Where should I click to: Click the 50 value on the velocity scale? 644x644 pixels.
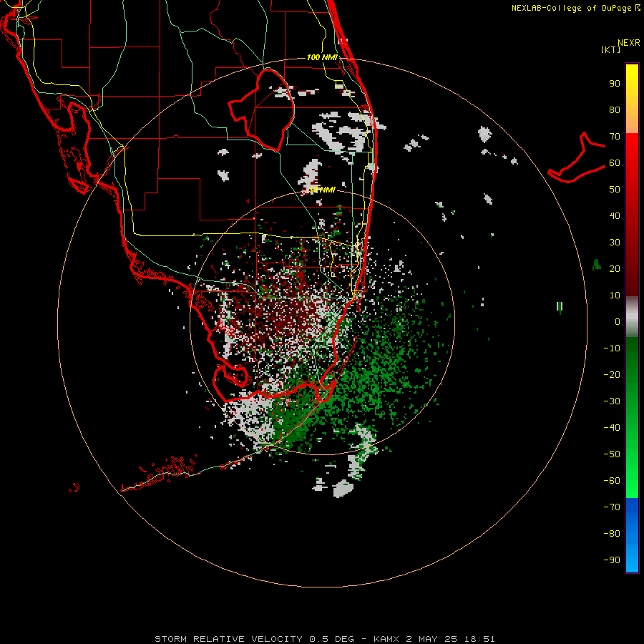[615, 190]
